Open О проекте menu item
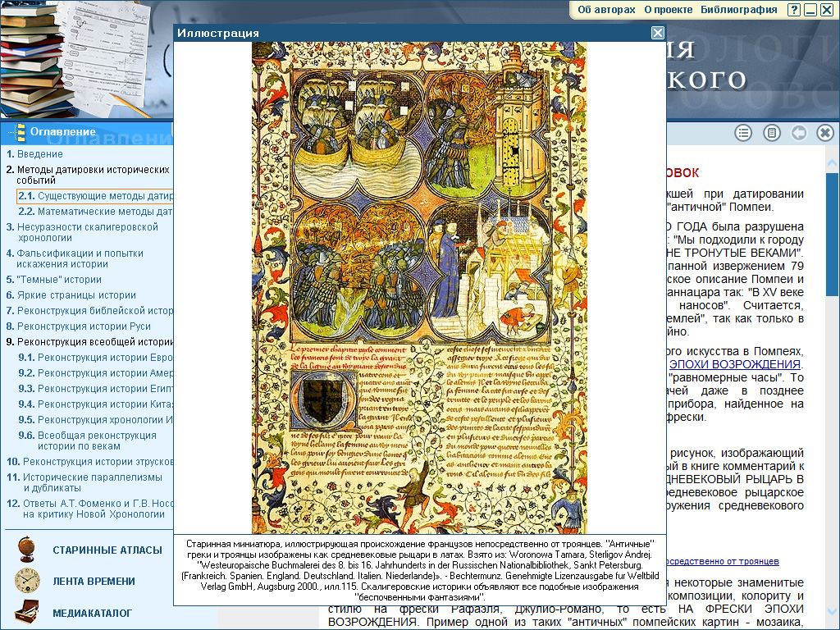The image size is (840, 630). [x=669, y=10]
